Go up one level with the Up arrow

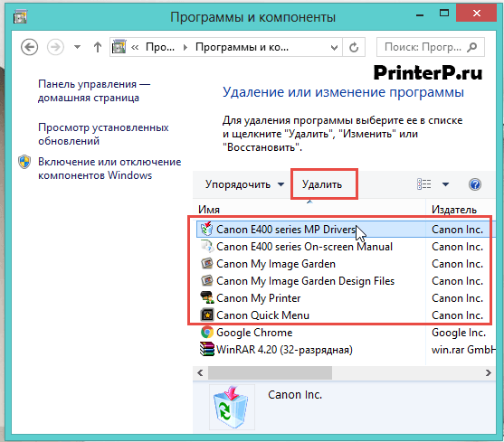[98, 47]
